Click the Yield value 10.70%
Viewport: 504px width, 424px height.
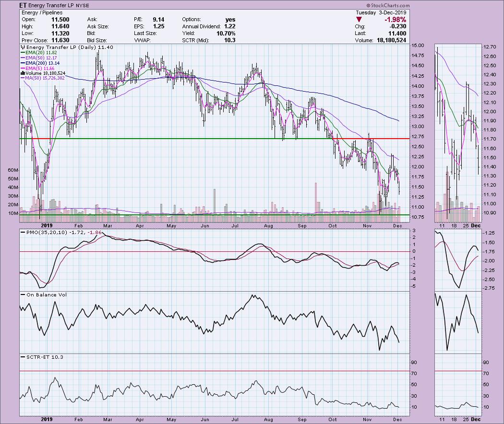point(226,34)
